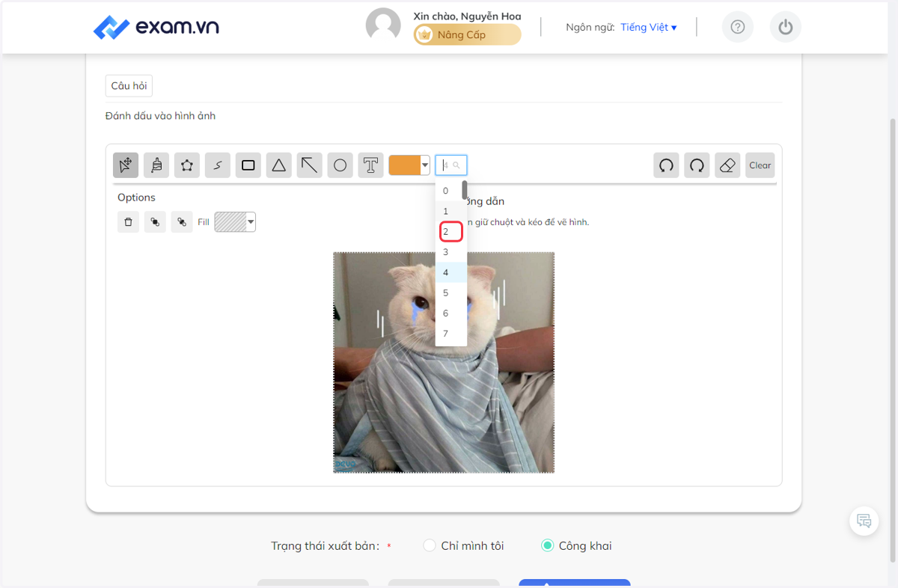Choose width 6 from the list
Viewport: 898px width, 588px height.
(x=451, y=313)
